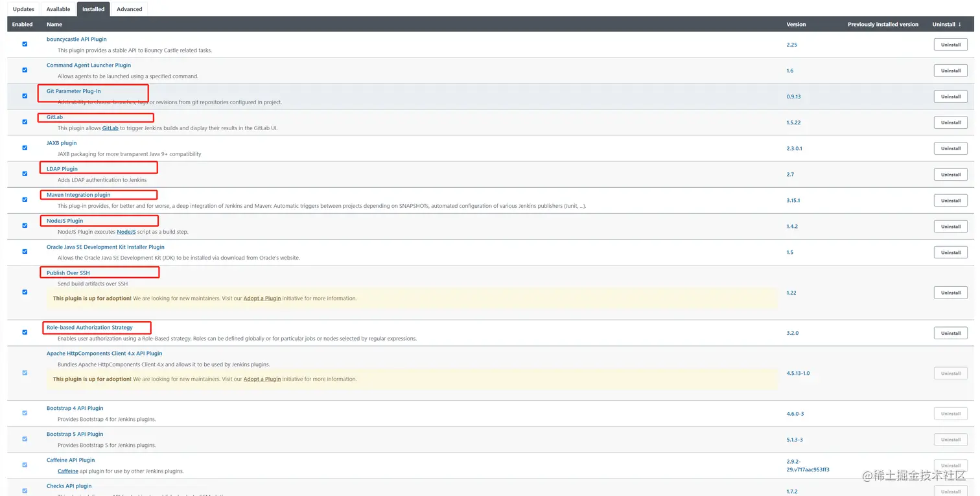Open the Command Agent Launcher Plugin link
Viewport: 980px width, 496px height.
89,65
